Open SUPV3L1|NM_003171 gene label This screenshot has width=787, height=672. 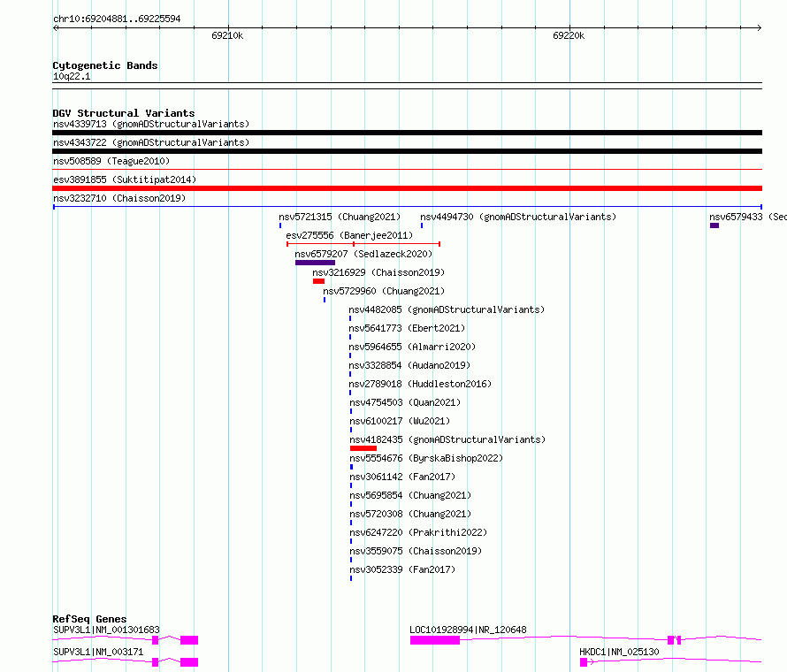tap(98, 652)
